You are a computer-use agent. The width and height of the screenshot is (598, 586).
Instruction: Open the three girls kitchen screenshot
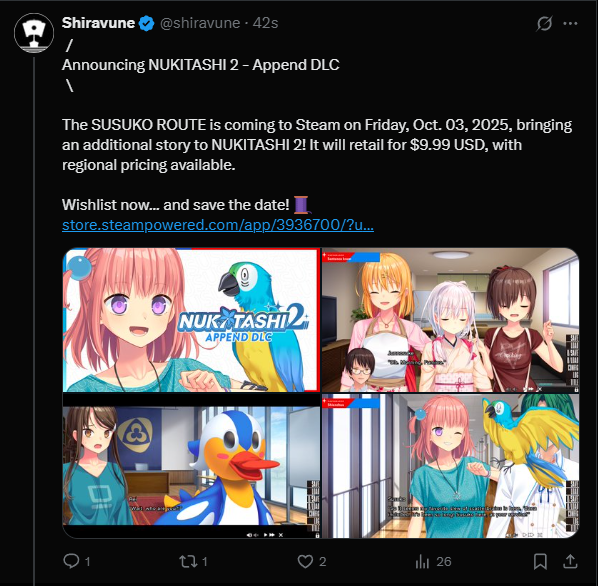pyautogui.click(x=450, y=319)
